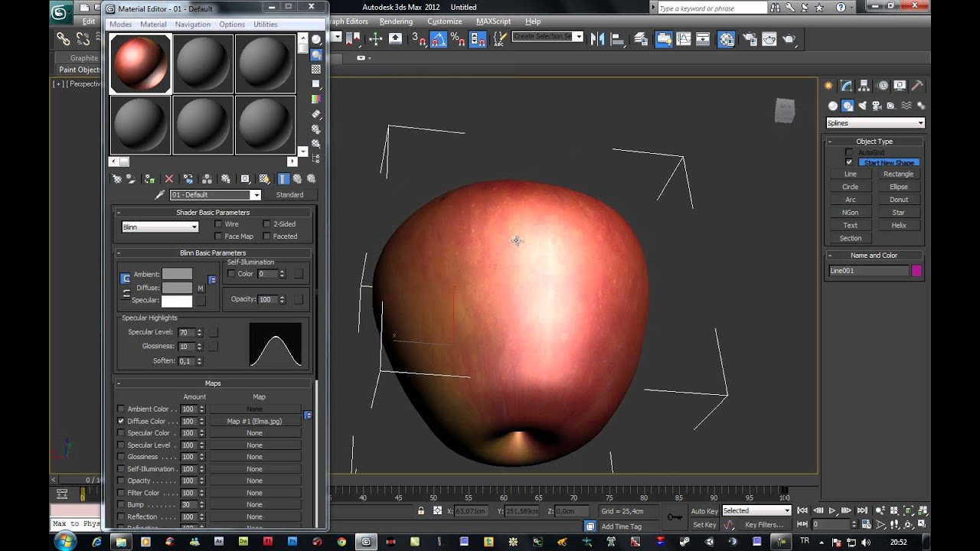This screenshot has width=980, height=551.
Task: Click the red X reset material icon
Action: click(x=169, y=178)
